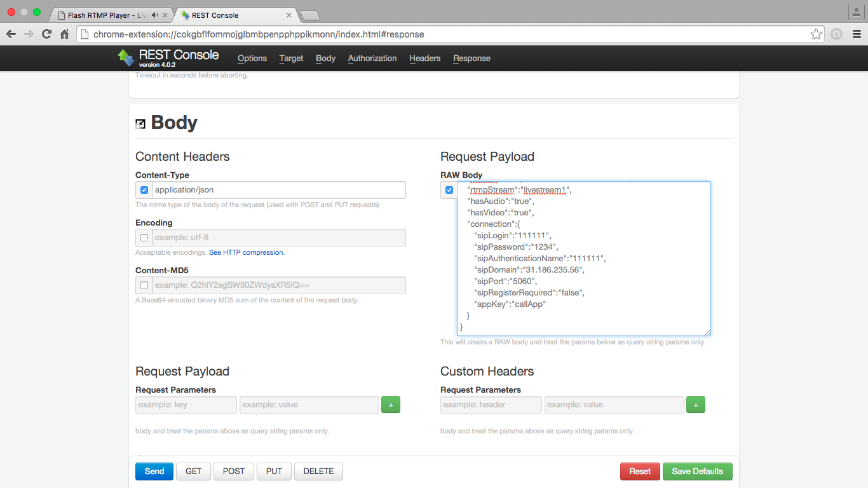The image size is (868, 488).
Task: Click the "sipPassword":"1234" line
Action: click(x=515, y=247)
